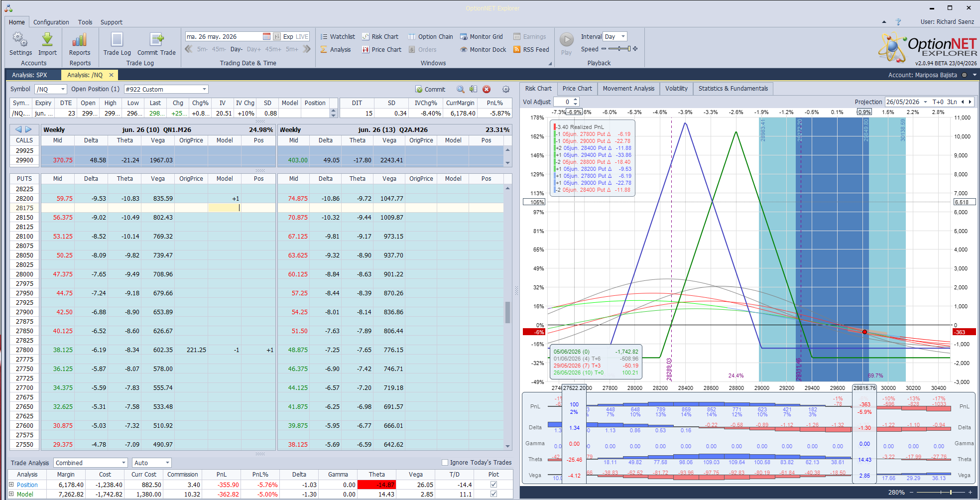This screenshot has width=980, height=500.
Task: Open the #922 Custom position dropdown
Action: coord(204,89)
